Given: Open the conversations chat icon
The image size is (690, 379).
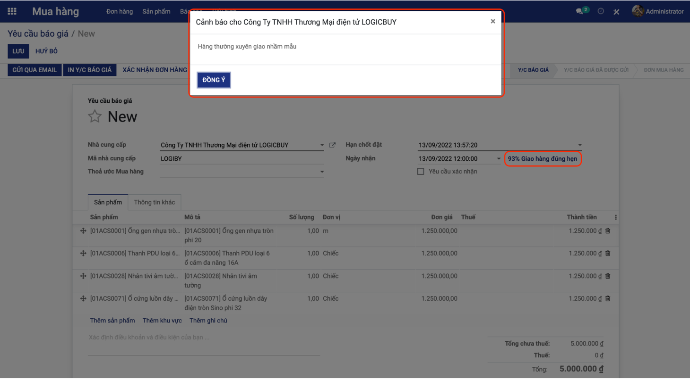Looking at the screenshot, I should click(580, 11).
